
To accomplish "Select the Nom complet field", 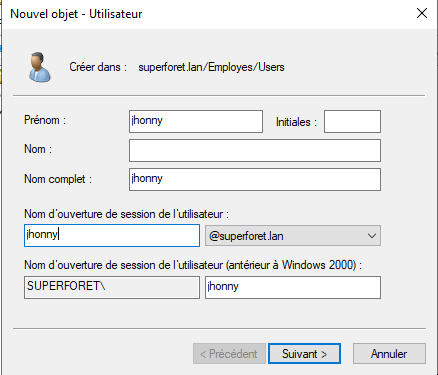I will [x=255, y=179].
